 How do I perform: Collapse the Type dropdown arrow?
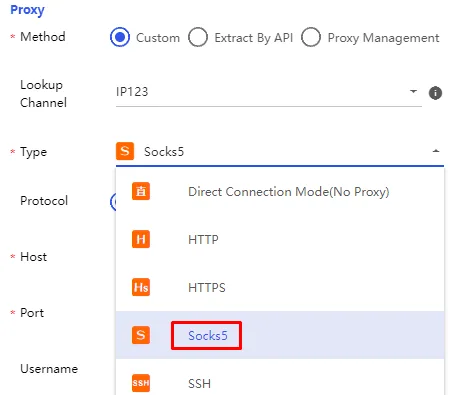(436, 151)
